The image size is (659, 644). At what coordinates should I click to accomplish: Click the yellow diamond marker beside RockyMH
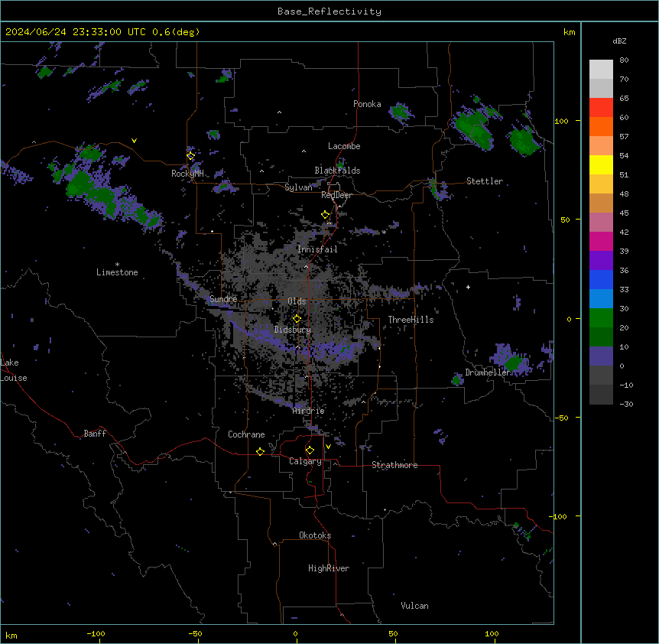(x=190, y=156)
